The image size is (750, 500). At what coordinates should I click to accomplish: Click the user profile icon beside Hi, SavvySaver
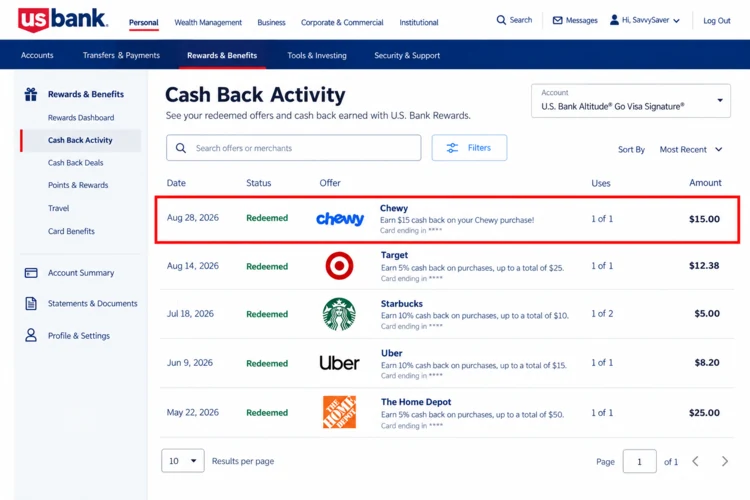(x=614, y=20)
